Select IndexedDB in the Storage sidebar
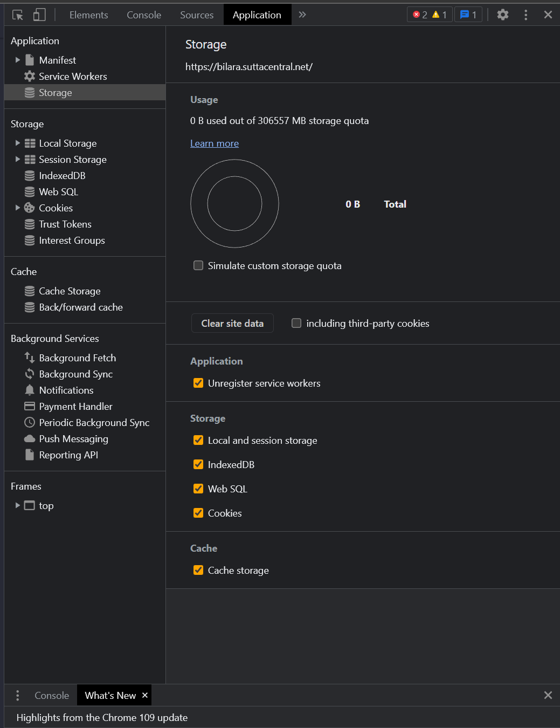Viewport: 560px width, 728px height. (62, 176)
